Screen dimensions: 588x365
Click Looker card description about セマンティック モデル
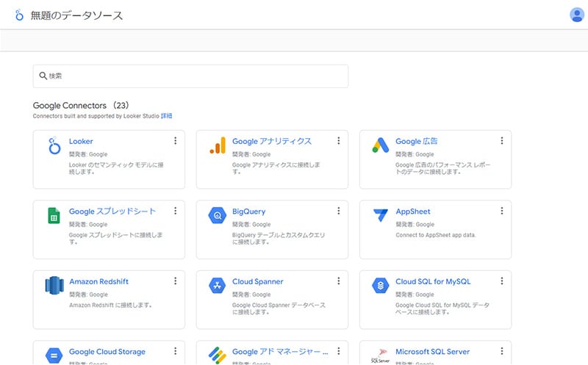116,168
